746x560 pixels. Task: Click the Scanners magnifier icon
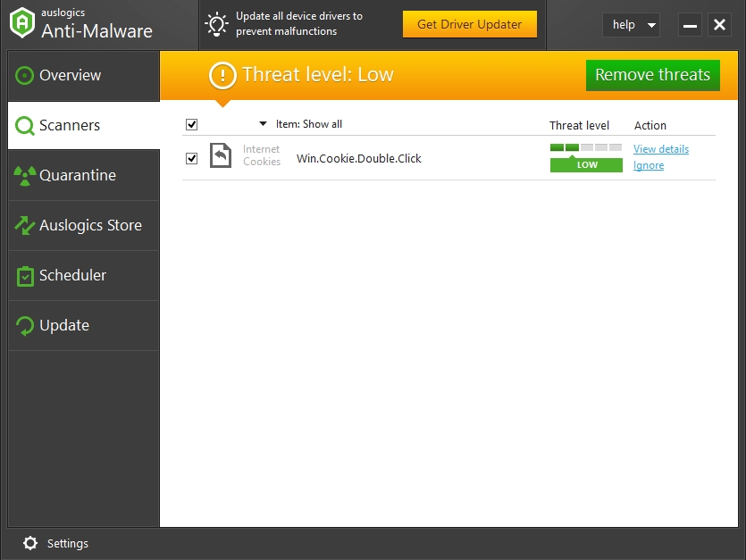(25, 126)
